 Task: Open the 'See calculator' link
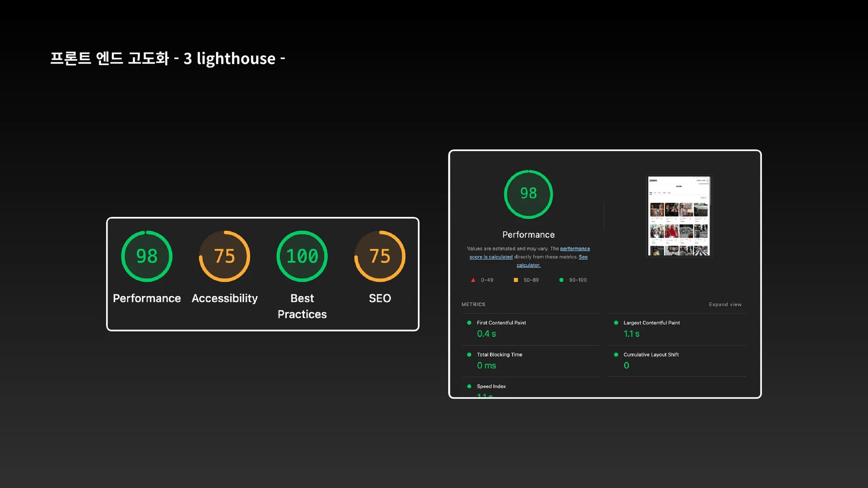pyautogui.click(x=529, y=265)
